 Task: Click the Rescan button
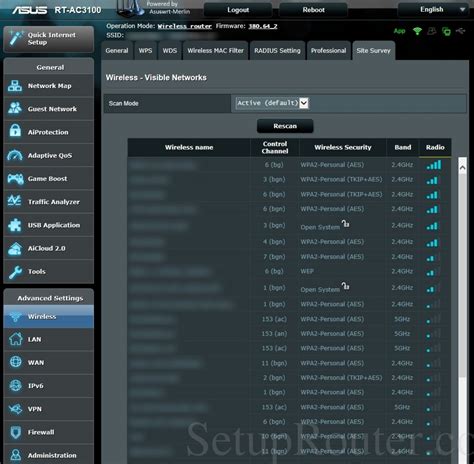pos(285,126)
